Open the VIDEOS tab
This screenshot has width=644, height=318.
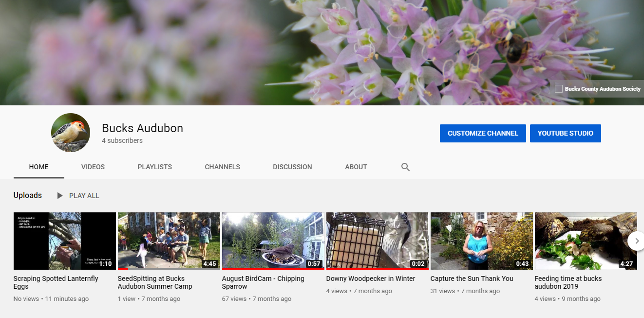coord(93,167)
